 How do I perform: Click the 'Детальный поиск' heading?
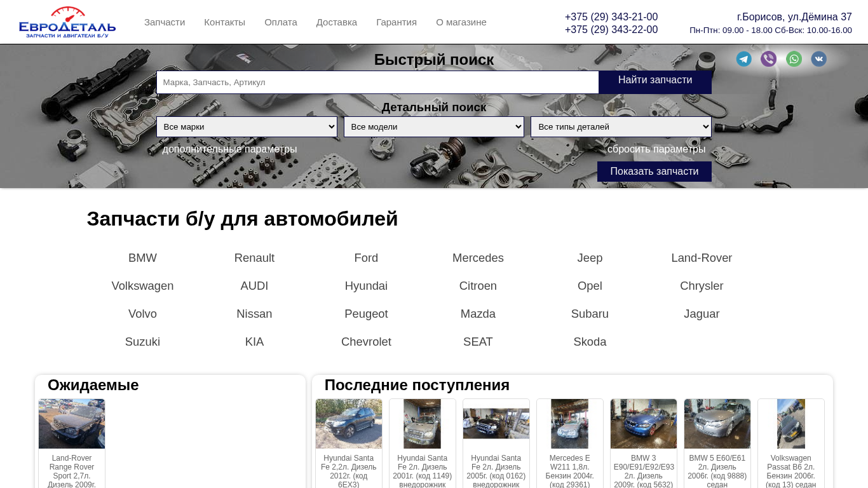(434, 107)
